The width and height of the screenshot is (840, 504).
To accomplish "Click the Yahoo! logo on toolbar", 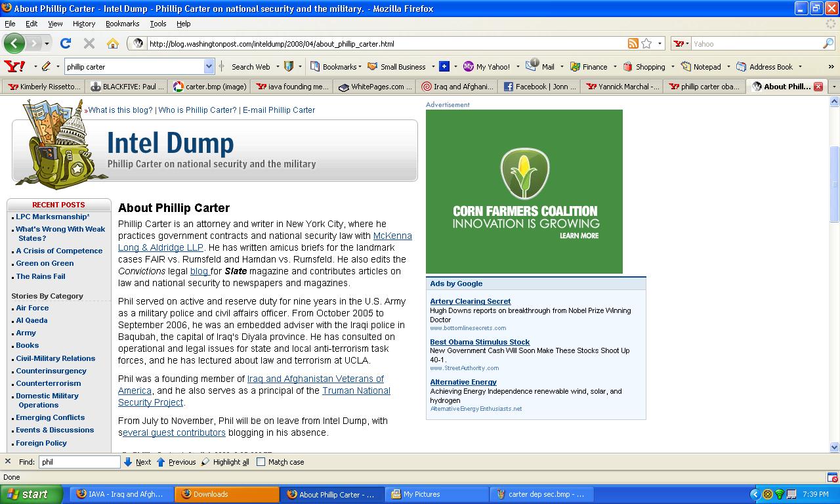I will (14, 66).
